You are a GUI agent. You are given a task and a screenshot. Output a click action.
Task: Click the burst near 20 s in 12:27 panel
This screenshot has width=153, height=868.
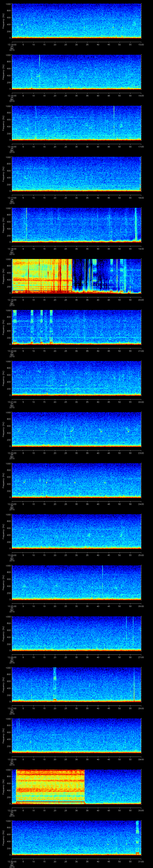tap(55, 684)
